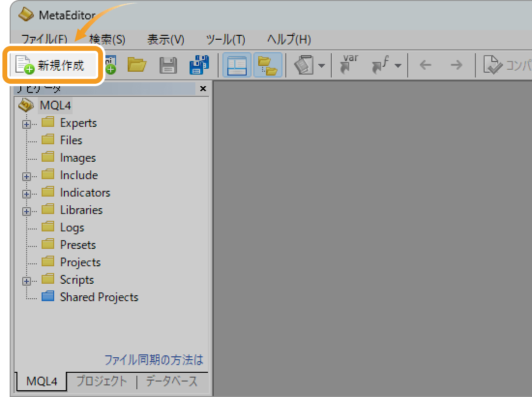The width and height of the screenshot is (532, 397).
Task: Go back with left arrow icon
Action: coord(426,65)
